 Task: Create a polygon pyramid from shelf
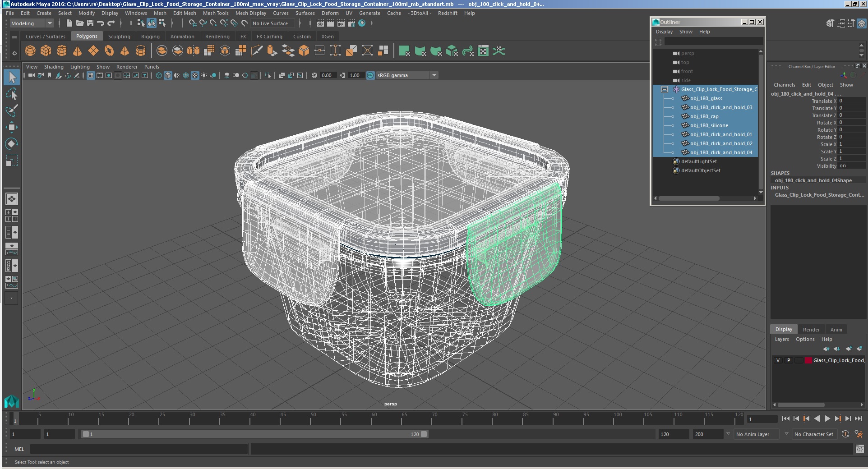coord(125,51)
